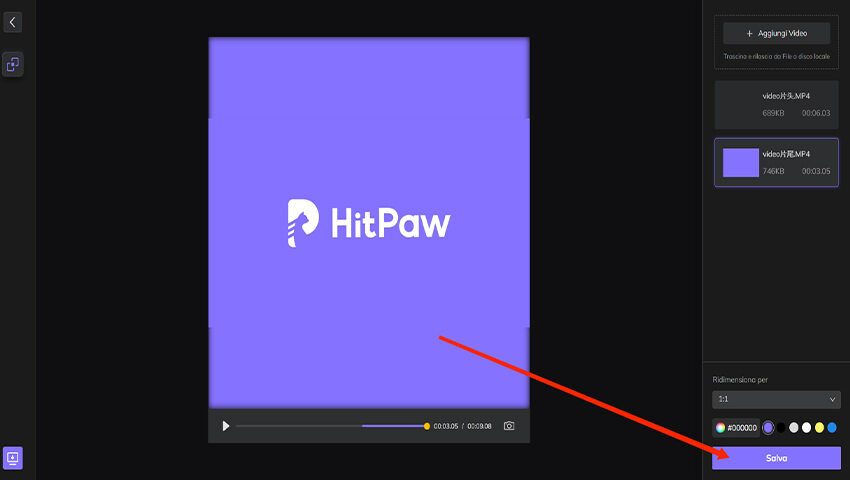
Task: Click the Salva button
Action: click(x=776, y=458)
